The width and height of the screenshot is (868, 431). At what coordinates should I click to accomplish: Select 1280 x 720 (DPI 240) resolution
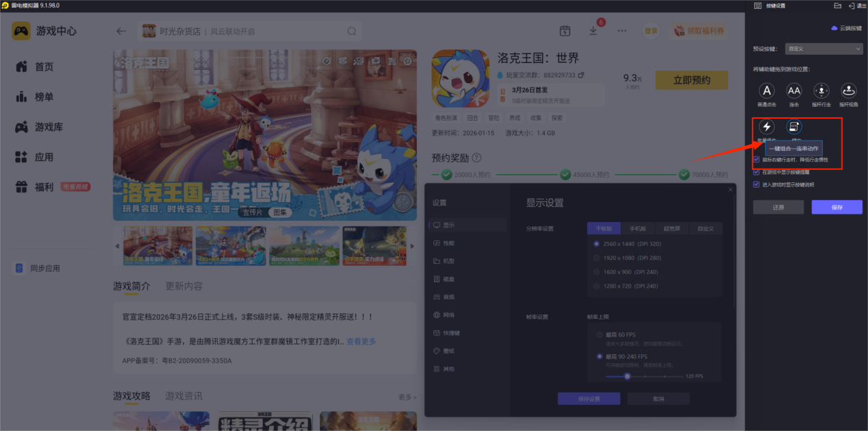click(598, 286)
